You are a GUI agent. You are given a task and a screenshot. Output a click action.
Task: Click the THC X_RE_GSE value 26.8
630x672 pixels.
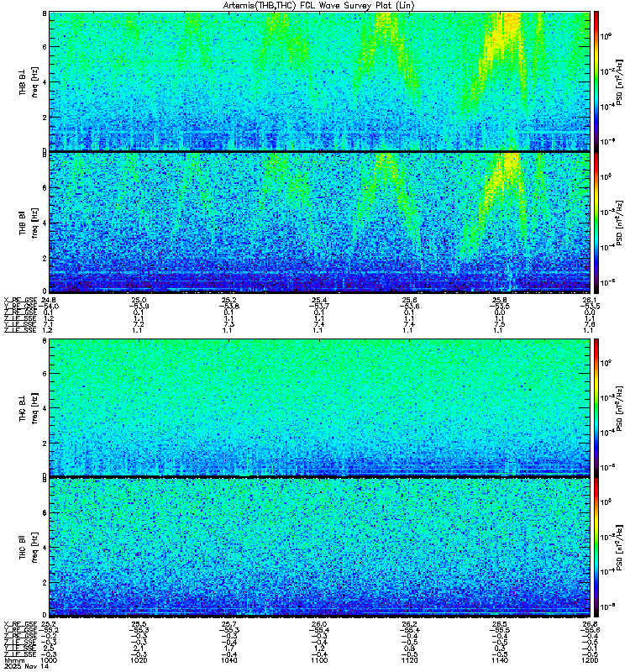(590, 624)
